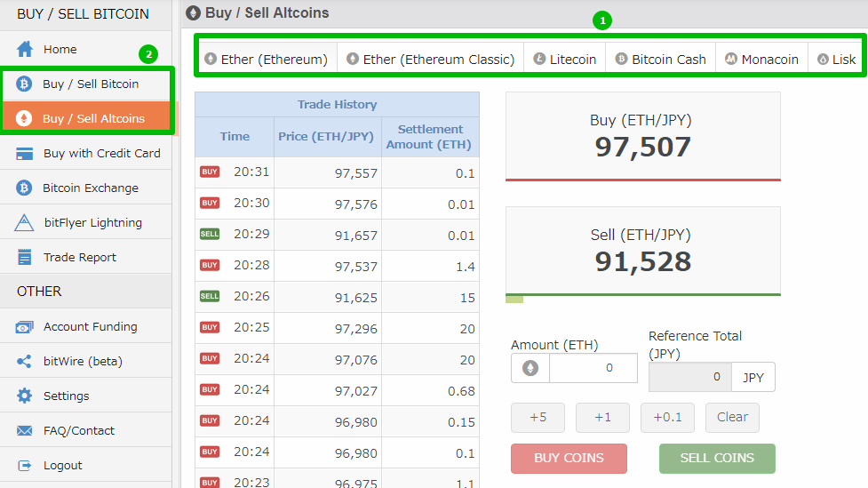
Task: Open the Monacoin tab
Action: tap(761, 60)
